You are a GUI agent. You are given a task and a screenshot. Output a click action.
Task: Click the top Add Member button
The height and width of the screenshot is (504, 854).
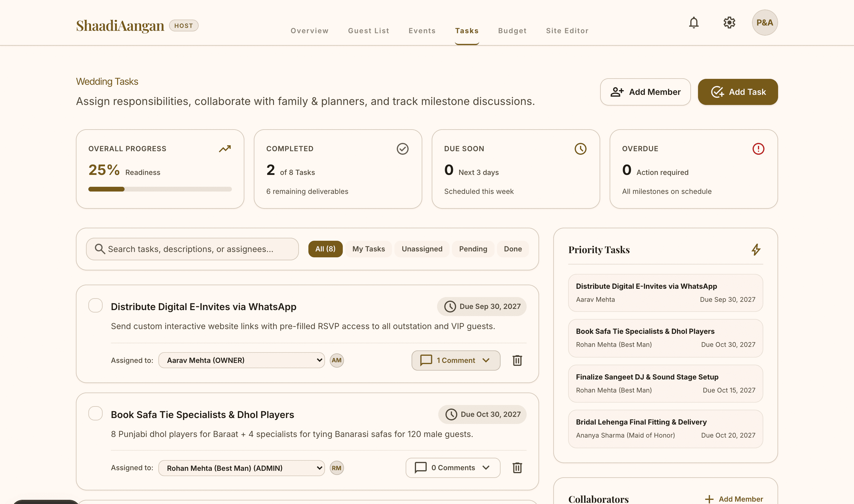(x=645, y=92)
